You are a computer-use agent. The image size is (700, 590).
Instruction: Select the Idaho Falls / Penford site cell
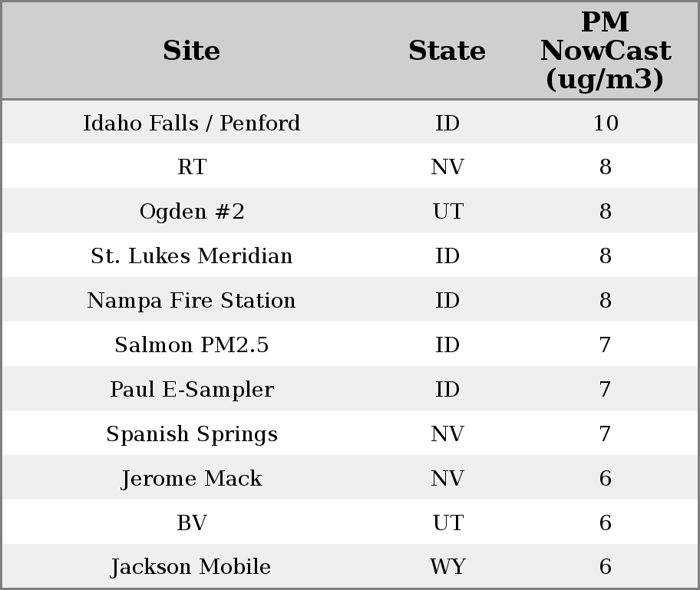(x=192, y=123)
